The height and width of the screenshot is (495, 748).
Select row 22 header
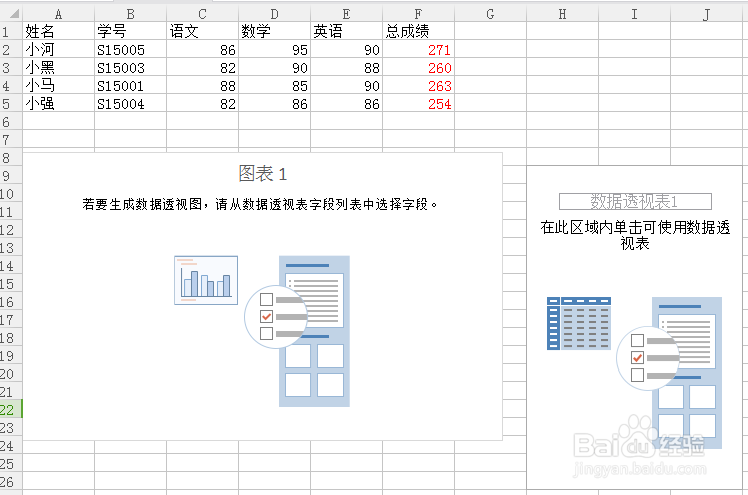point(11,409)
